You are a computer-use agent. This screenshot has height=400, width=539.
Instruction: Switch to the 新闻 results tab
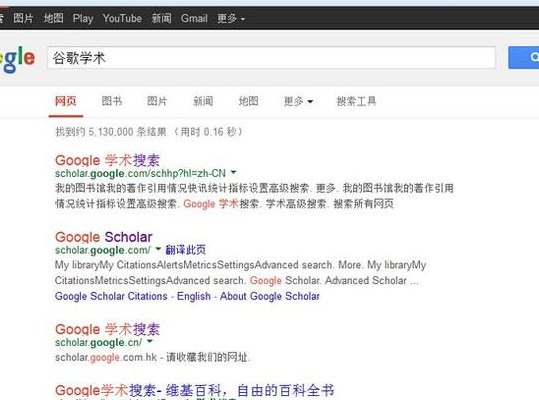pos(203,101)
